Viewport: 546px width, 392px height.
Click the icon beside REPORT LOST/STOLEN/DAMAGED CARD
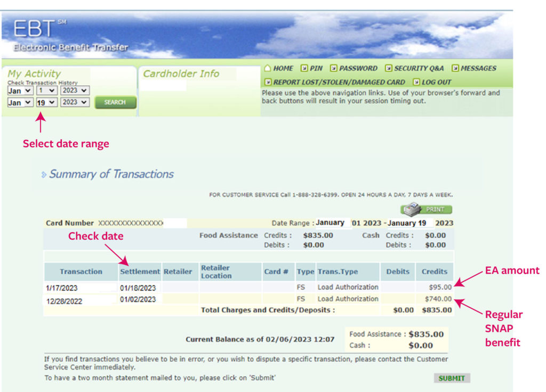pos(268,82)
